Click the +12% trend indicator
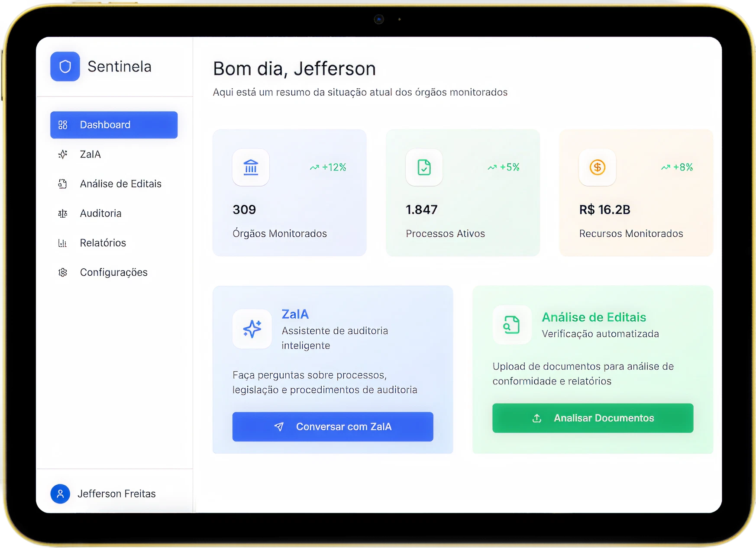This screenshot has height=548, width=756. [x=328, y=168]
